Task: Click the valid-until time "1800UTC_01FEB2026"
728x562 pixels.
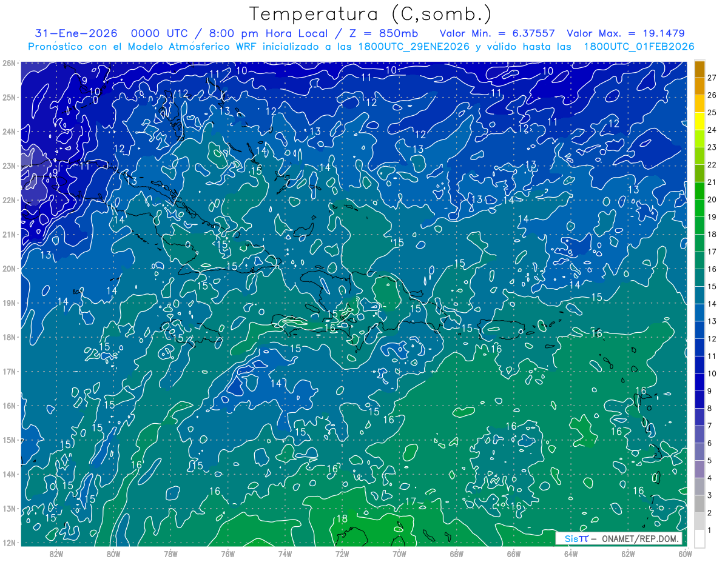Action: [x=639, y=47]
